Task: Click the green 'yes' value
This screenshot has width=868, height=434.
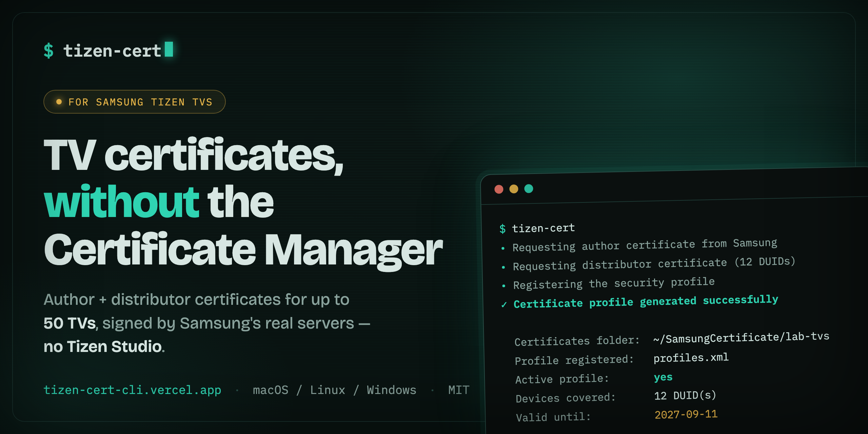Action: [663, 377]
